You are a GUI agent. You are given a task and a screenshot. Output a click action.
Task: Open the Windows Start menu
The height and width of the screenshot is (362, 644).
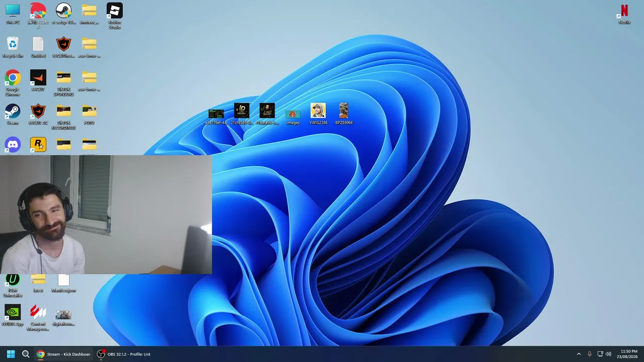11,354
